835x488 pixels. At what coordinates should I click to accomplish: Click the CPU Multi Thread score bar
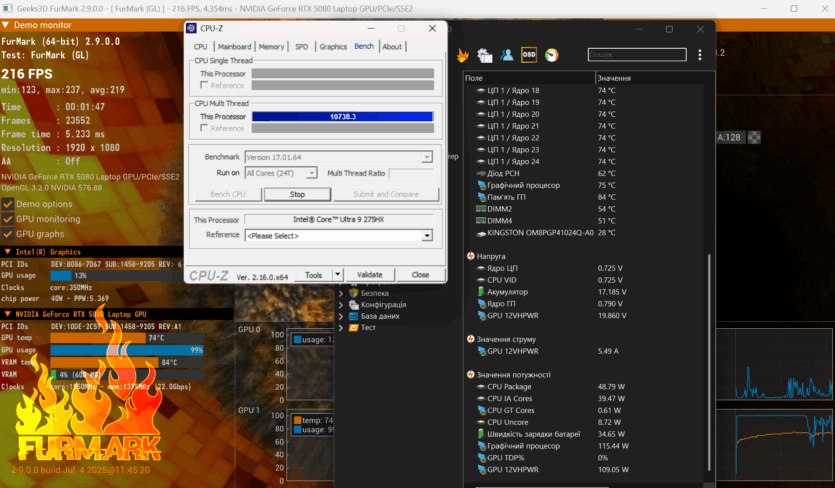pos(341,117)
